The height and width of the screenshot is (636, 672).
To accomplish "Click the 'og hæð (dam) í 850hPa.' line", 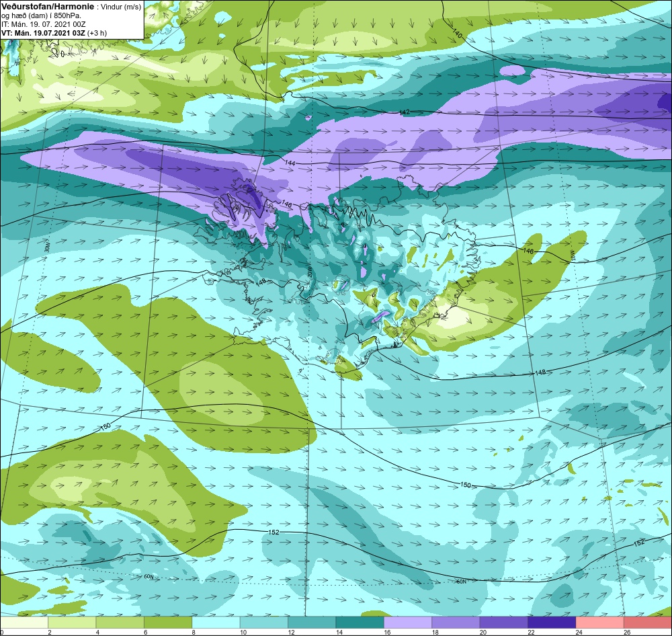I will pos(41,16).
